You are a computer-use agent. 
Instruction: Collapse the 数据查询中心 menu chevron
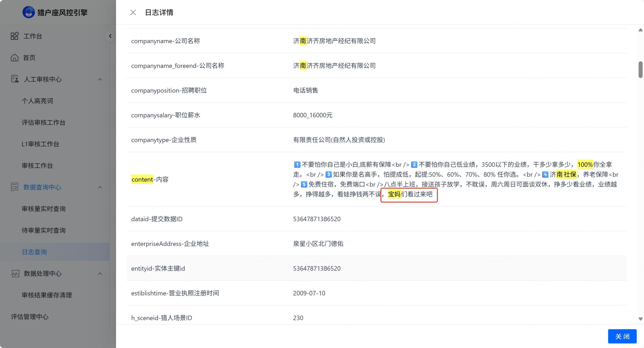100,187
